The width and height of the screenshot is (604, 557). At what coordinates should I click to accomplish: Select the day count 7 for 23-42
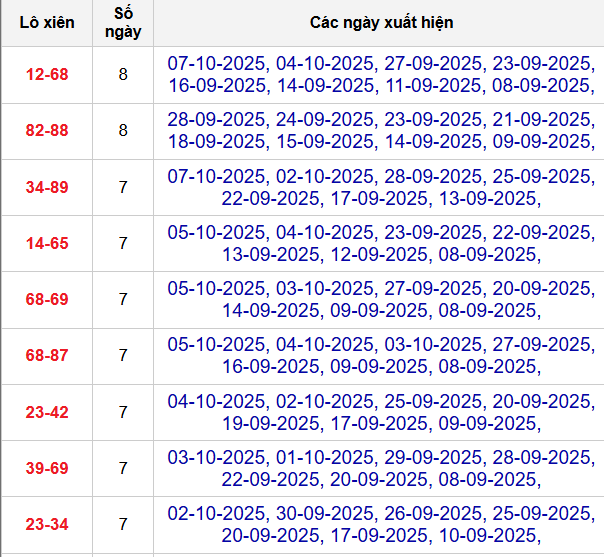123,412
